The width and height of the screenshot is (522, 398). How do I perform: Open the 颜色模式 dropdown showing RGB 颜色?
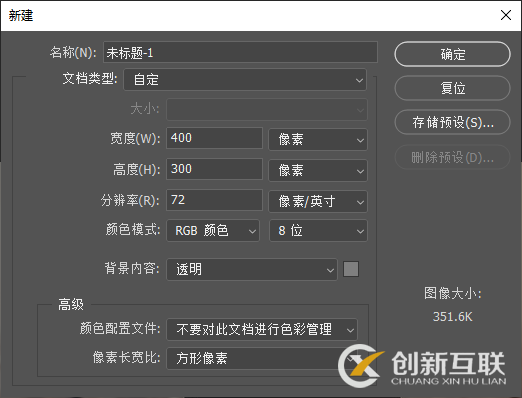tap(213, 230)
